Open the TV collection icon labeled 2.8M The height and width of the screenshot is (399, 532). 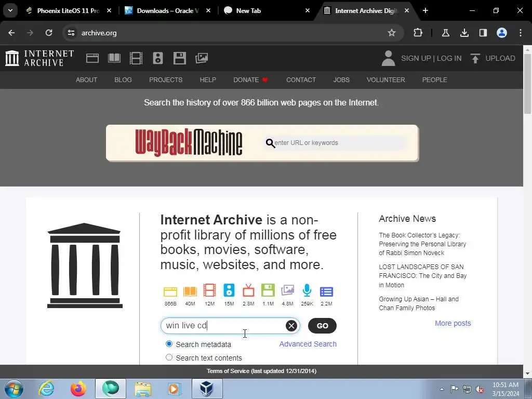pyautogui.click(x=248, y=291)
